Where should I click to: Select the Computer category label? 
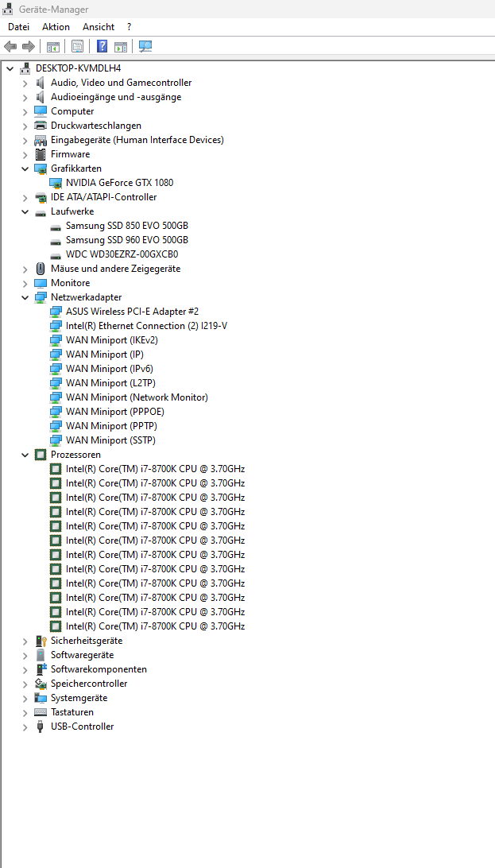point(72,111)
